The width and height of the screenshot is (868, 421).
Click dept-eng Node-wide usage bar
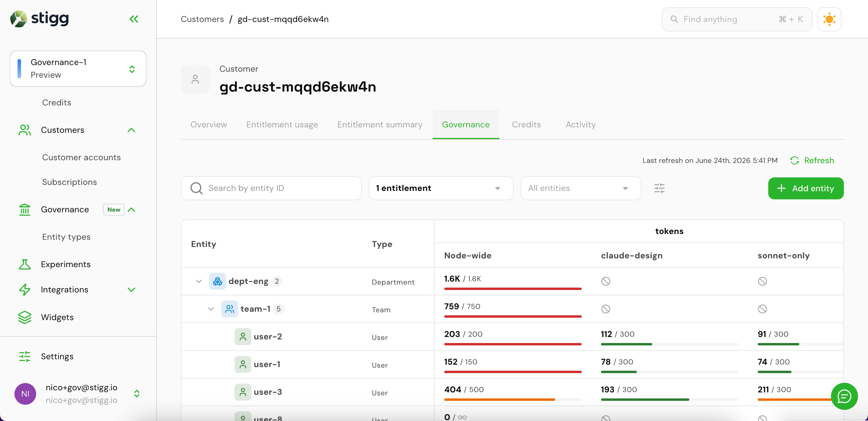pos(512,289)
